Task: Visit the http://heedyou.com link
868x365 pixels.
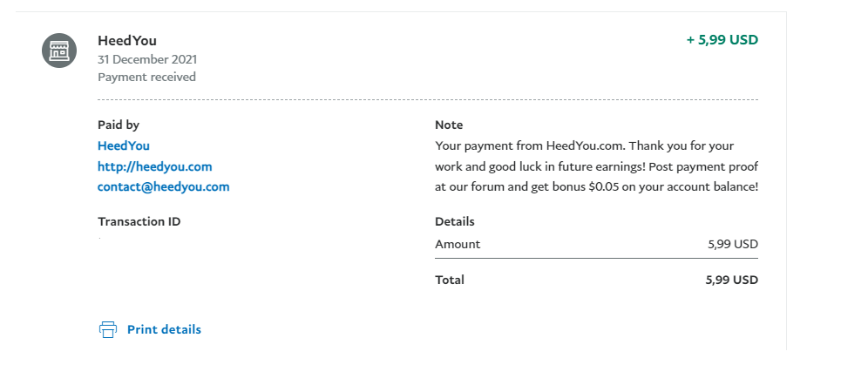Action: [155, 166]
